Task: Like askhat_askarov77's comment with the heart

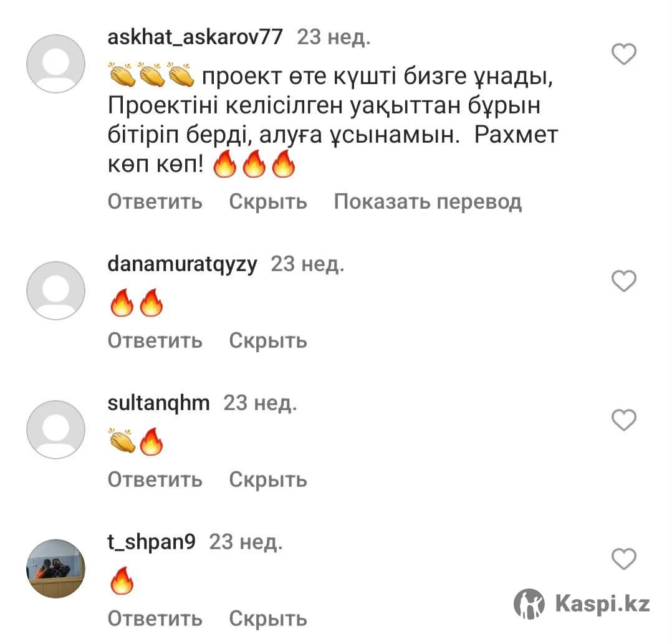Action: (623, 54)
